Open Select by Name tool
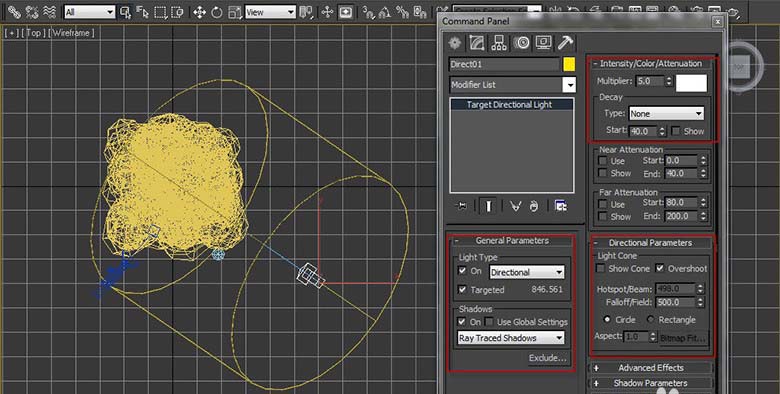This screenshot has width=780, height=394. [x=143, y=12]
